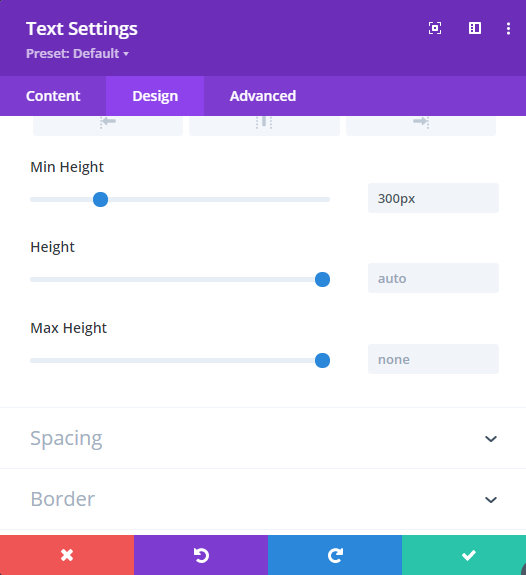526x575 pixels.
Task: Click the expand modal fullscreen icon
Action: (435, 28)
